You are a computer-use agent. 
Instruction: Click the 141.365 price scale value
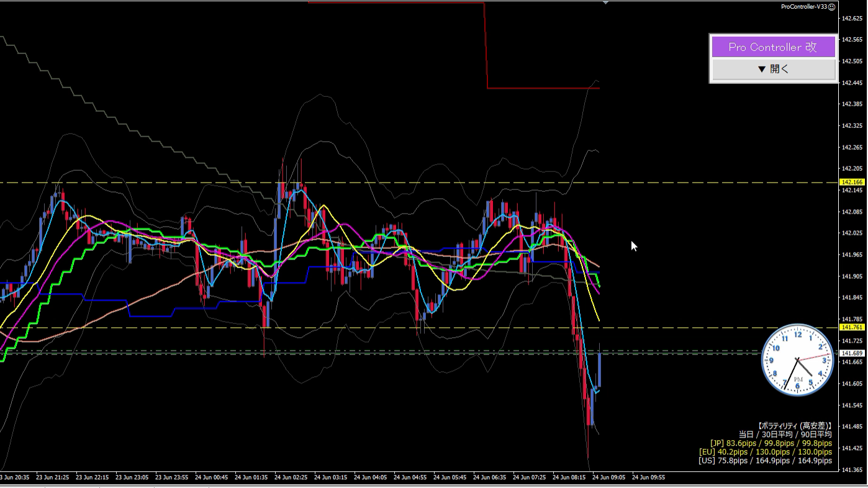852,470
